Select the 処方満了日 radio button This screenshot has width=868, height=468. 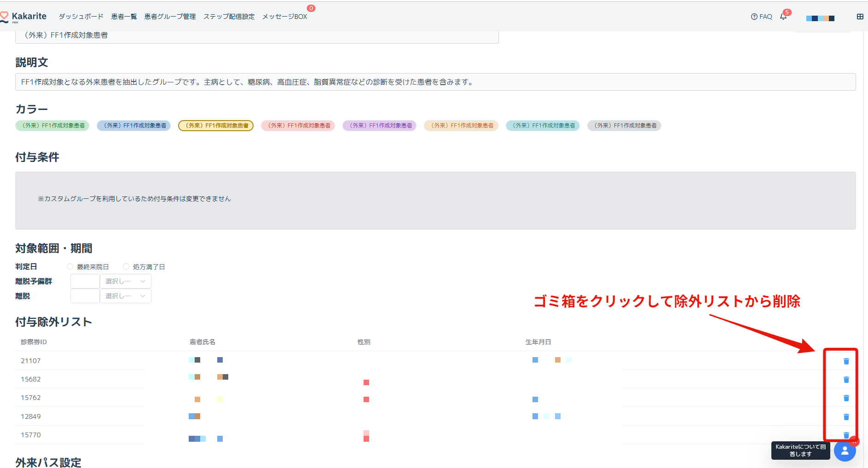click(x=126, y=266)
